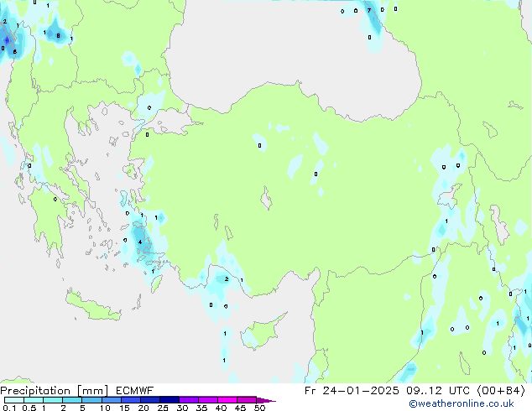
Task: Click the 45–50 mm legend swatch
Action: click(x=247, y=400)
